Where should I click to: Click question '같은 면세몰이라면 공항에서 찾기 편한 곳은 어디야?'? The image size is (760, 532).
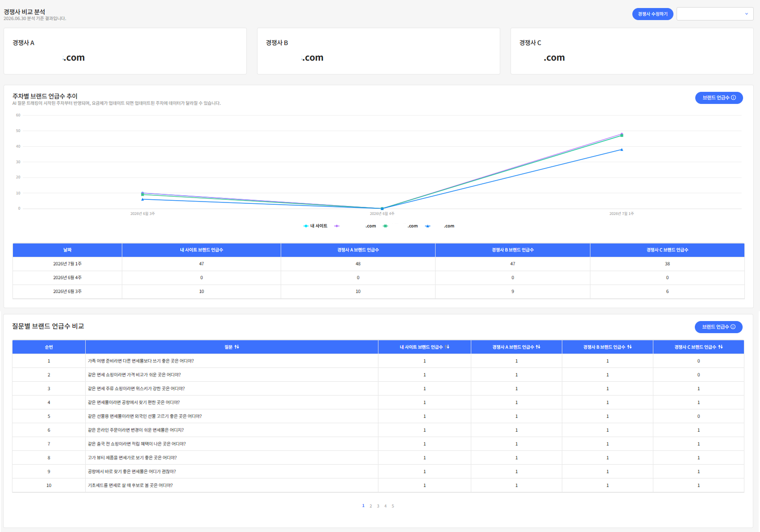point(134,403)
